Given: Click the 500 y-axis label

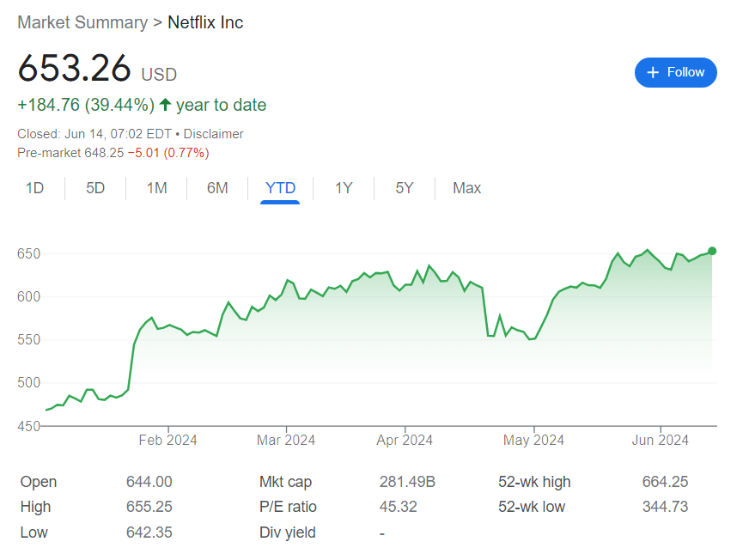Looking at the screenshot, I should tap(29, 383).
